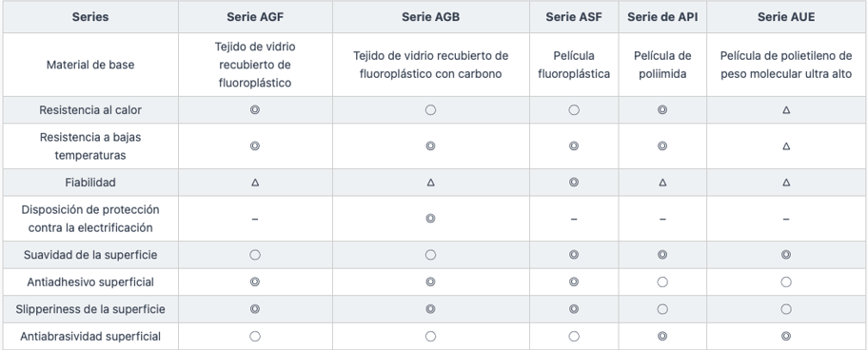Click double-circle for Serie ASF Fiabilidad

[x=574, y=183]
